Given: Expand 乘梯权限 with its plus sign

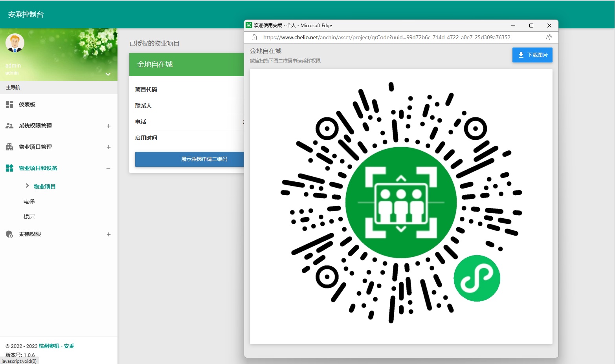Looking at the screenshot, I should [x=108, y=234].
